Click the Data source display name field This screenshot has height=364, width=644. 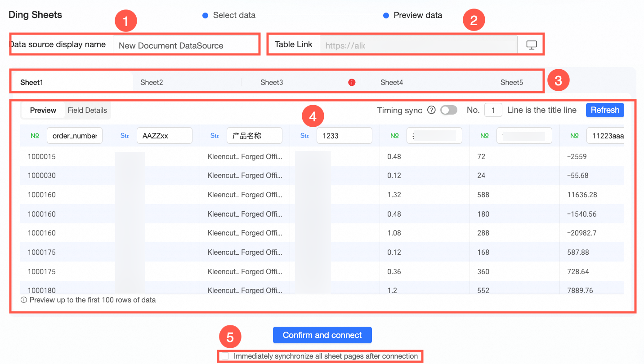(185, 45)
